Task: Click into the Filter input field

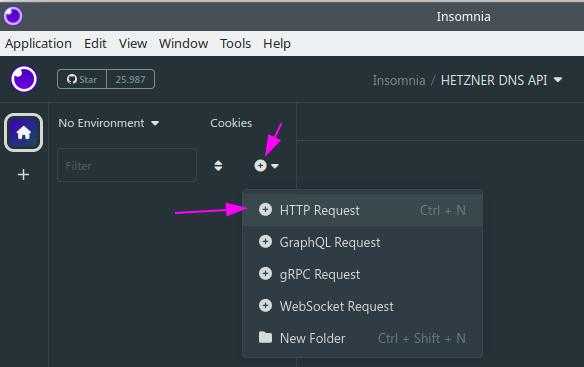Action: coord(127,165)
